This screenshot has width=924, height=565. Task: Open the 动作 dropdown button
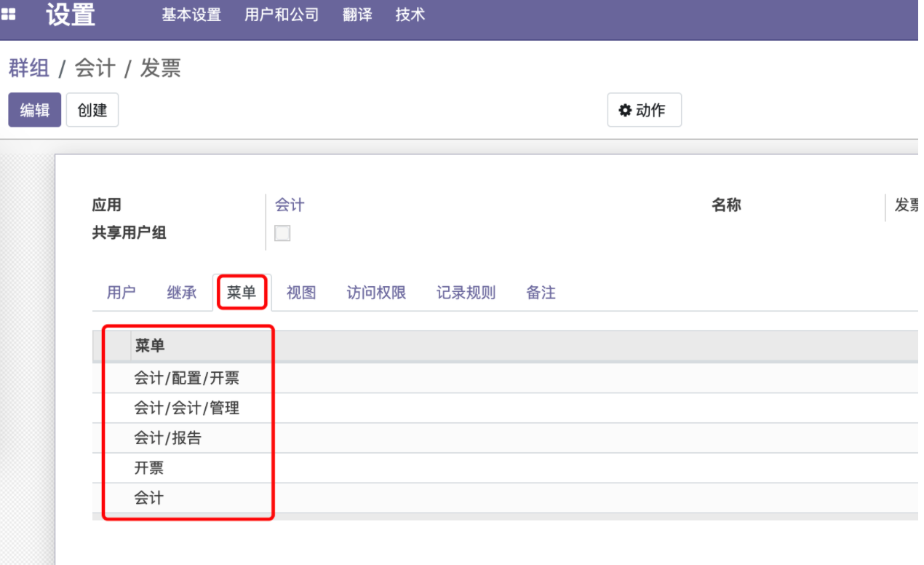click(644, 110)
